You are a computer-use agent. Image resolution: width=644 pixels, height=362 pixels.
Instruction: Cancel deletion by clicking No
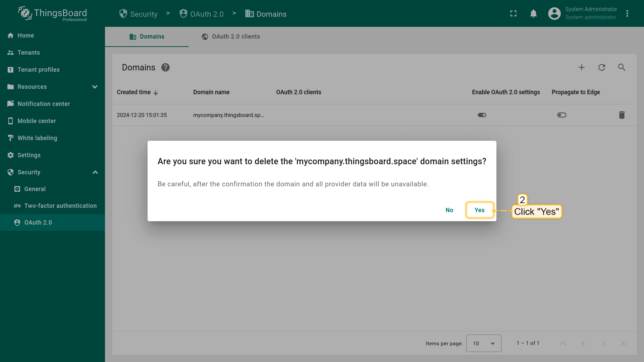point(449,210)
